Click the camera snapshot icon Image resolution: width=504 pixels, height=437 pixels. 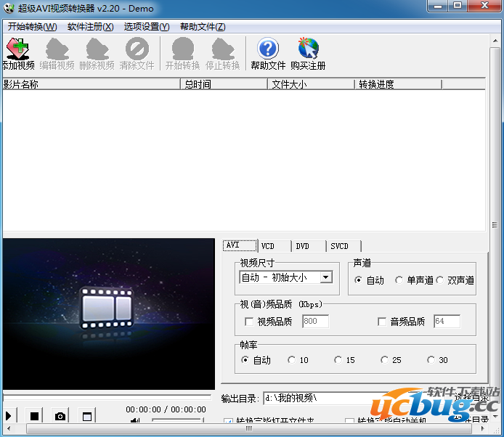pos(60,416)
